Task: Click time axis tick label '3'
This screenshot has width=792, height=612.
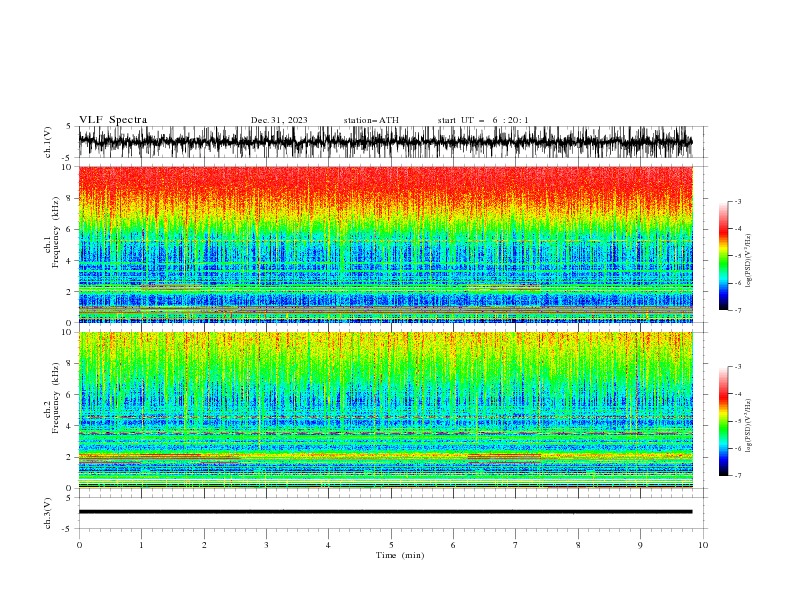Action: pos(266,545)
